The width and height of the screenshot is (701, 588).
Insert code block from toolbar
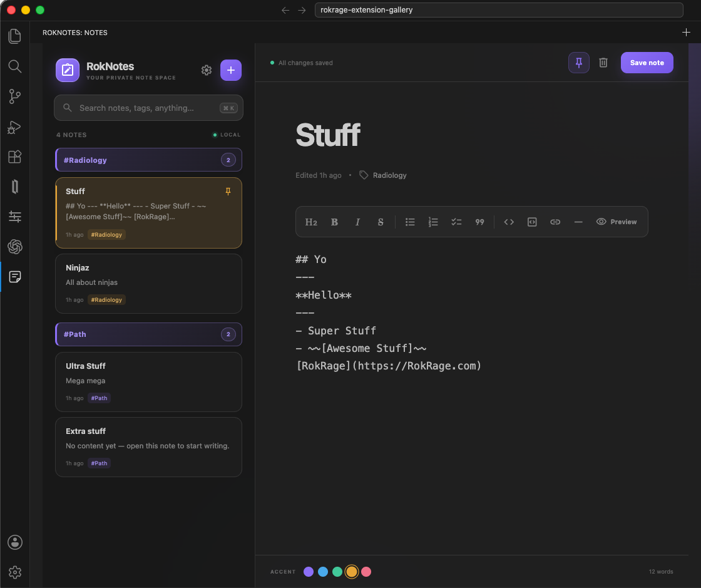coord(532,222)
